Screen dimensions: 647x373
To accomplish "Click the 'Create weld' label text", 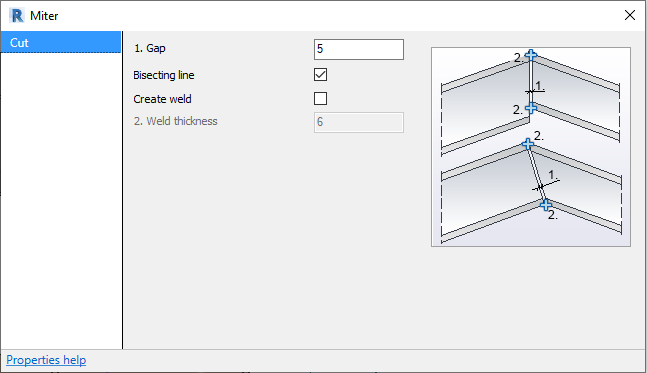I will pyautogui.click(x=162, y=99).
